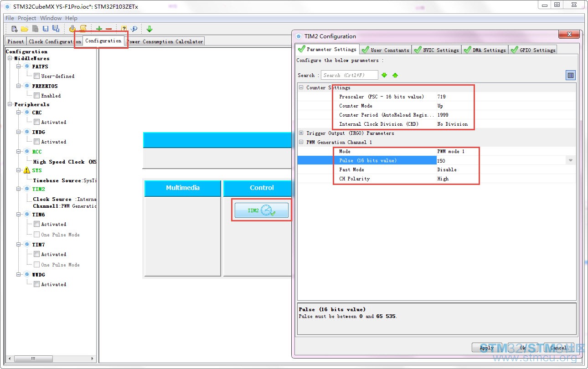Click the yellow folder Load Project icon
588x369 pixels.
25,29
